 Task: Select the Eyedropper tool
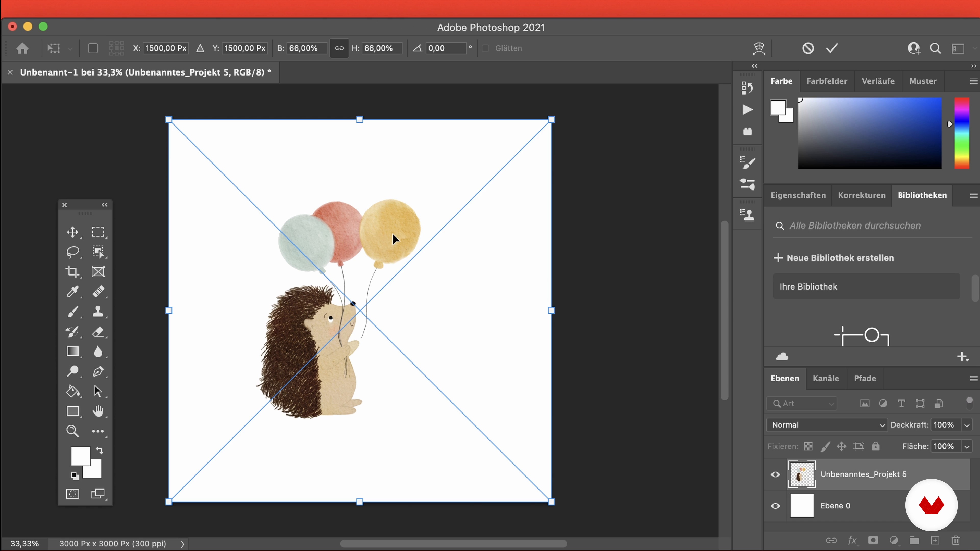pos(72,292)
